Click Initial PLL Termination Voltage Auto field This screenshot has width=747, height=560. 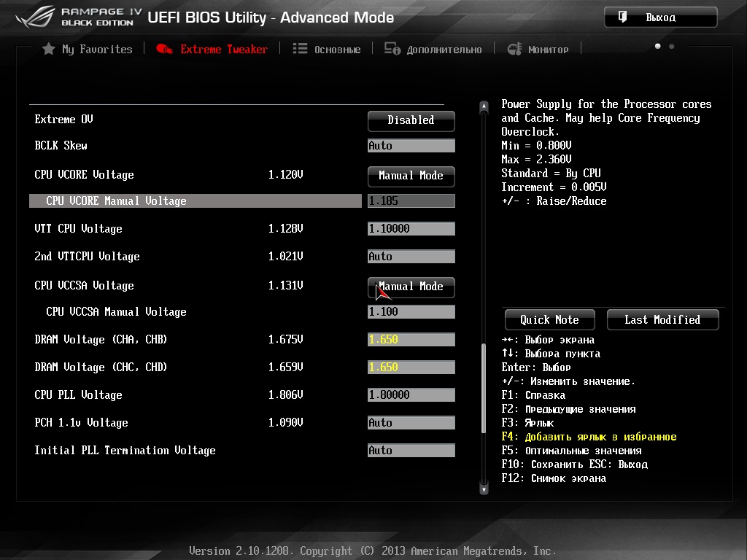point(411,451)
